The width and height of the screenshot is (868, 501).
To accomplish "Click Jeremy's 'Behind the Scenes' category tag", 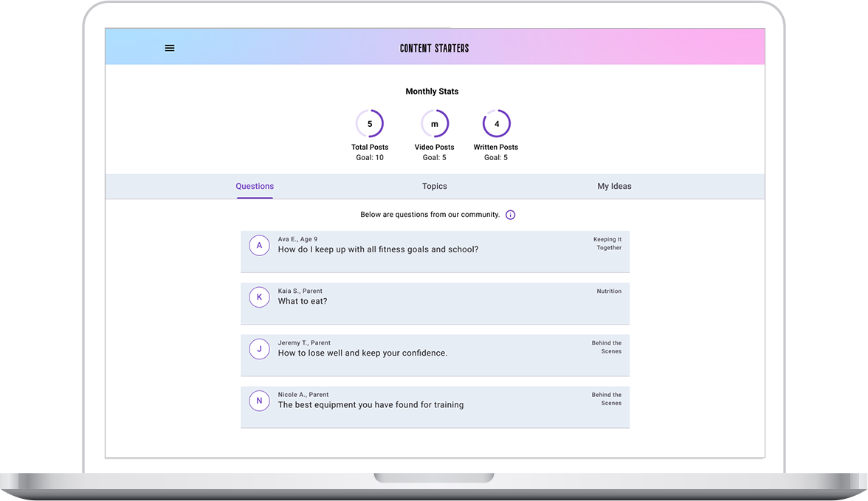I will point(607,347).
